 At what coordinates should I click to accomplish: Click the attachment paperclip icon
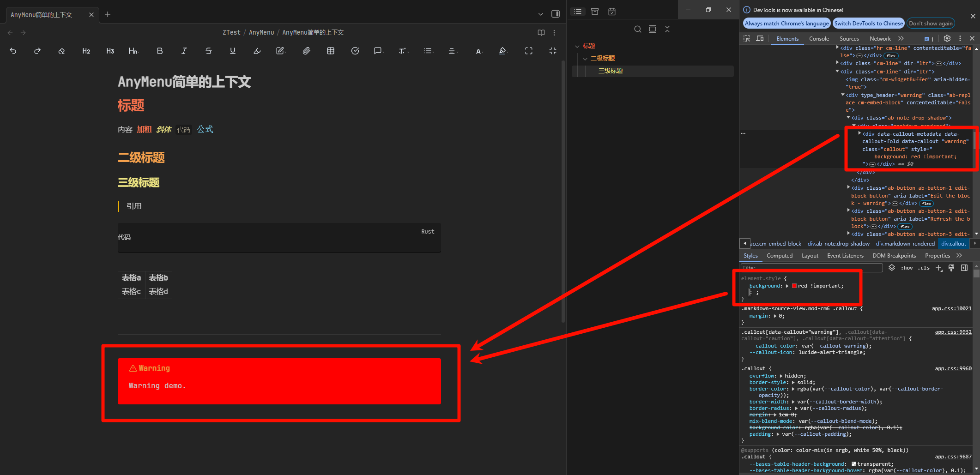pyautogui.click(x=306, y=51)
